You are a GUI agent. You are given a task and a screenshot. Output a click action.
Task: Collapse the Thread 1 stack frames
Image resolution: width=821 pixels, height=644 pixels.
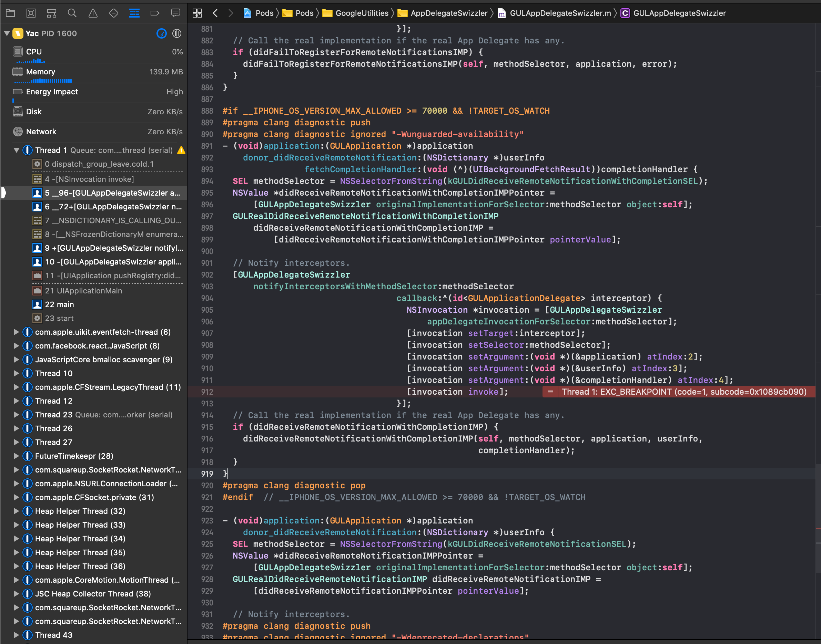click(16, 150)
